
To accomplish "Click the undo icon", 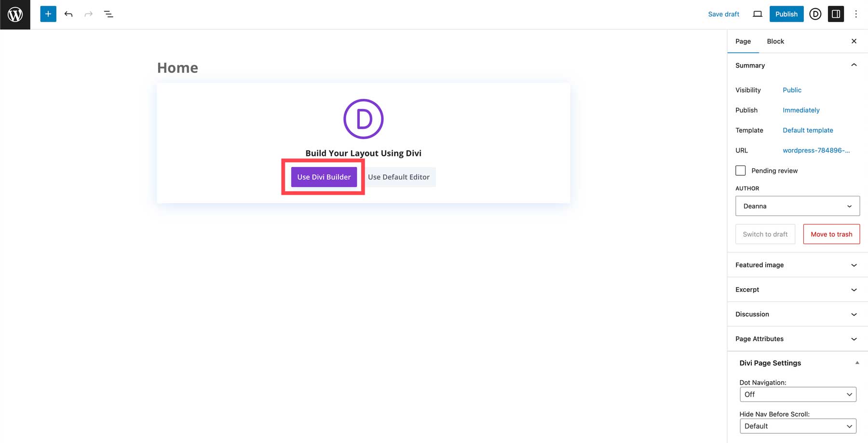I will 68,14.
